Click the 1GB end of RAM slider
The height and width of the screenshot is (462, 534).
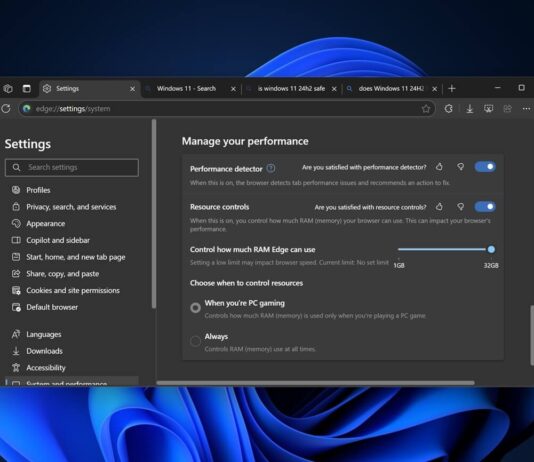click(x=399, y=250)
